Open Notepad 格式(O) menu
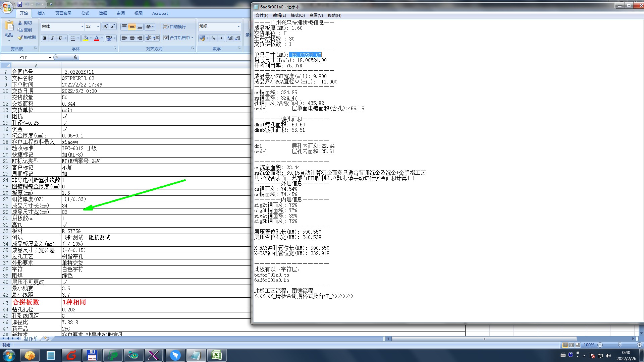The width and height of the screenshot is (644, 362). [298, 15]
